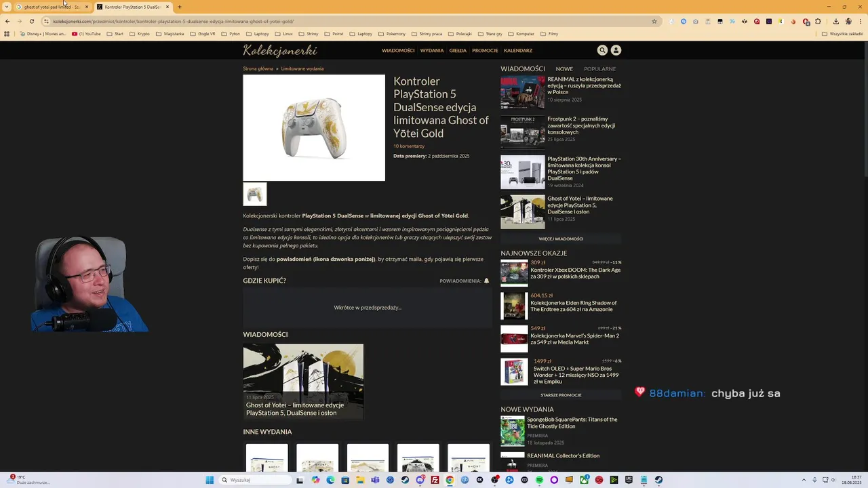
Task: Open the Windows Start menu
Action: point(210,480)
